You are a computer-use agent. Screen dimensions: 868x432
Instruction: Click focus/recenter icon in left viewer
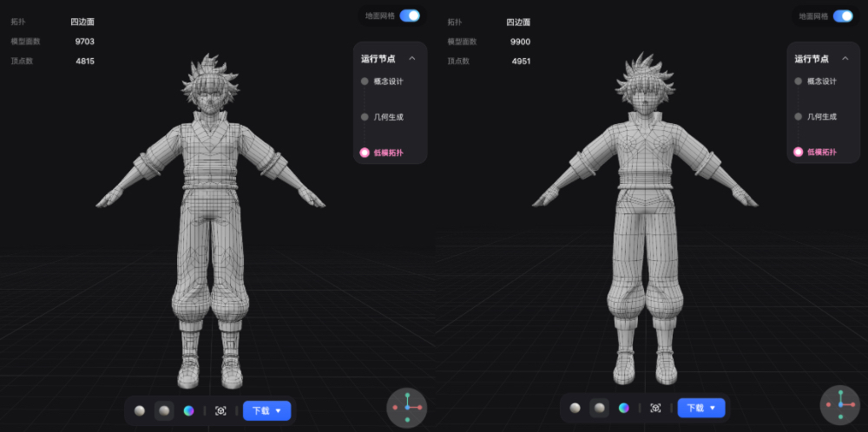220,410
